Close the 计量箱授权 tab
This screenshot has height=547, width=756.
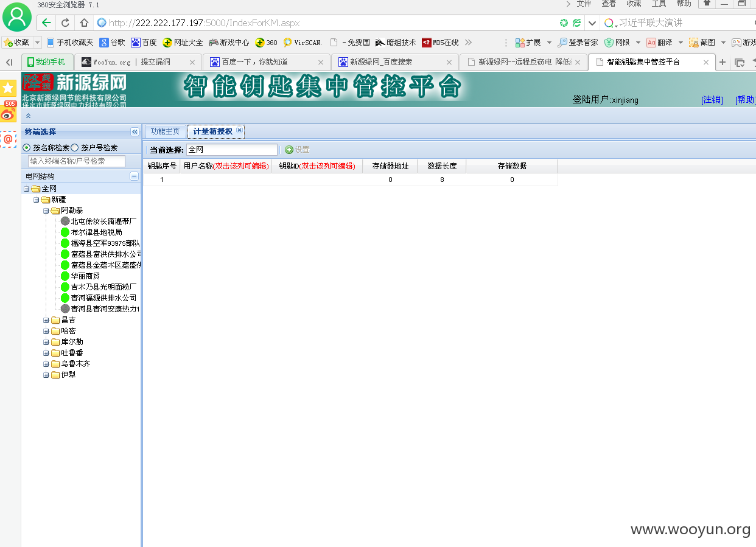coord(240,130)
